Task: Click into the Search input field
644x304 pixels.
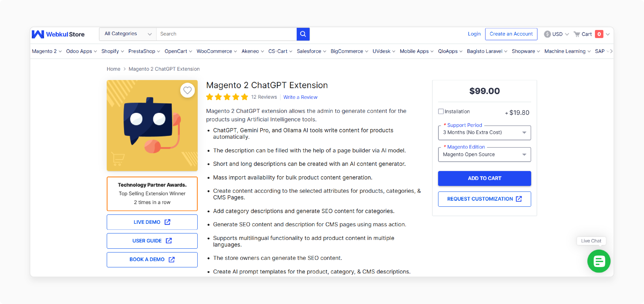Action: (227, 34)
